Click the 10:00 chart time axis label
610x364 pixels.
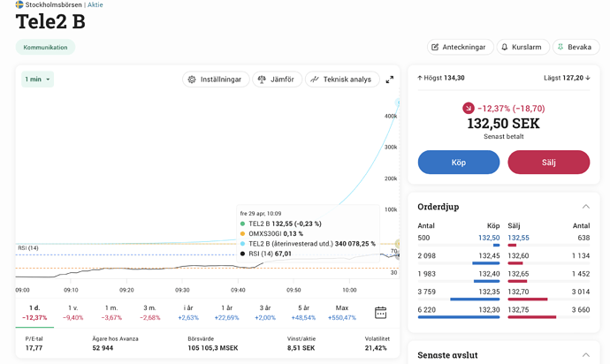coord(349,290)
